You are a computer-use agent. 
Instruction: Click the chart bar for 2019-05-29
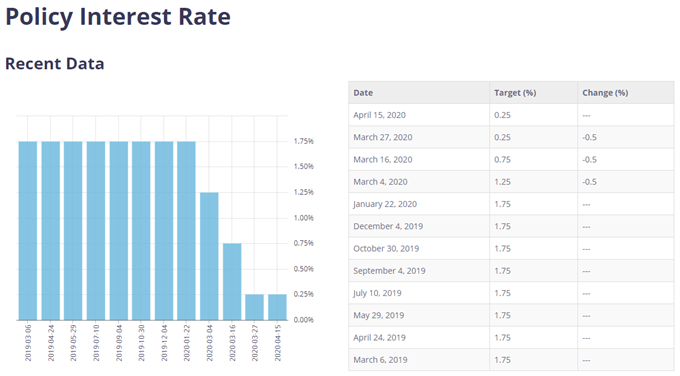coord(73,231)
